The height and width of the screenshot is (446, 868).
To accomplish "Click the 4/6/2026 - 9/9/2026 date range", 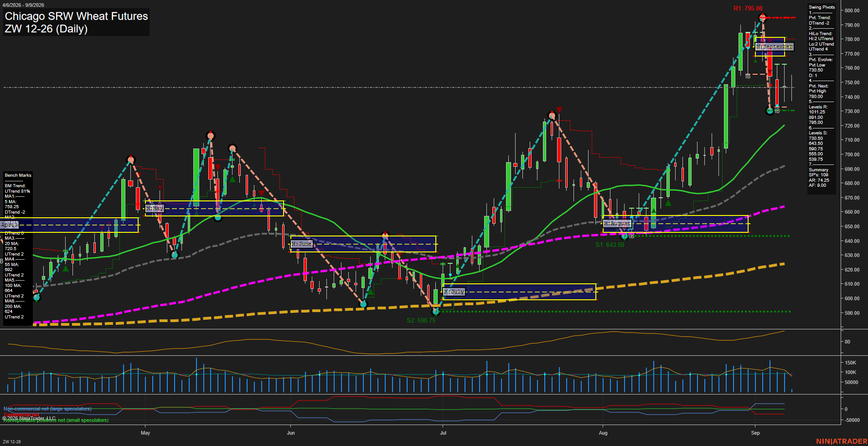I will (23, 5).
